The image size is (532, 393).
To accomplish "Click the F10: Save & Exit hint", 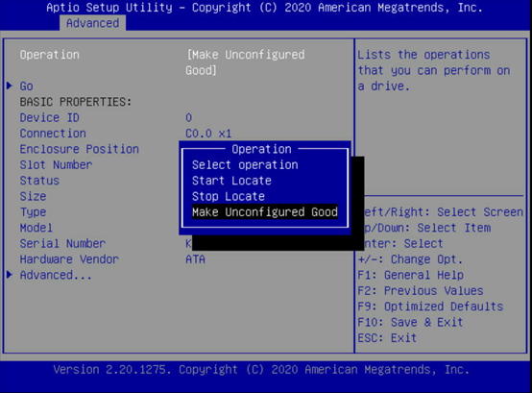I will pos(411,322).
